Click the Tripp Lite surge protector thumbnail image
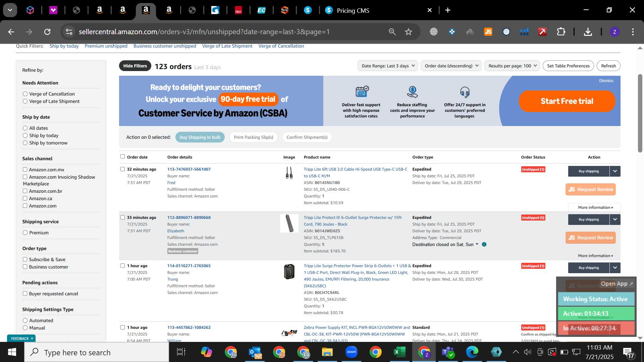644x362 pixels. click(x=289, y=223)
